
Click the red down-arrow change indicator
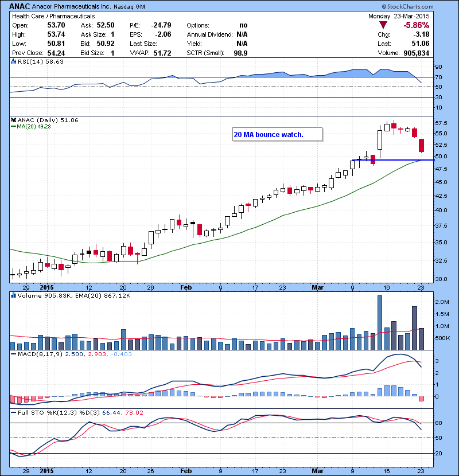(383, 25)
